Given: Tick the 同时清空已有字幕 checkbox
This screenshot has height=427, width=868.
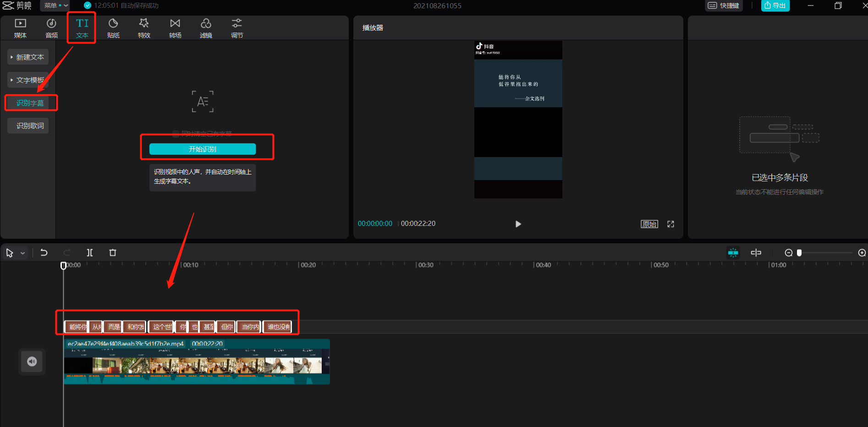Looking at the screenshot, I should [x=176, y=134].
